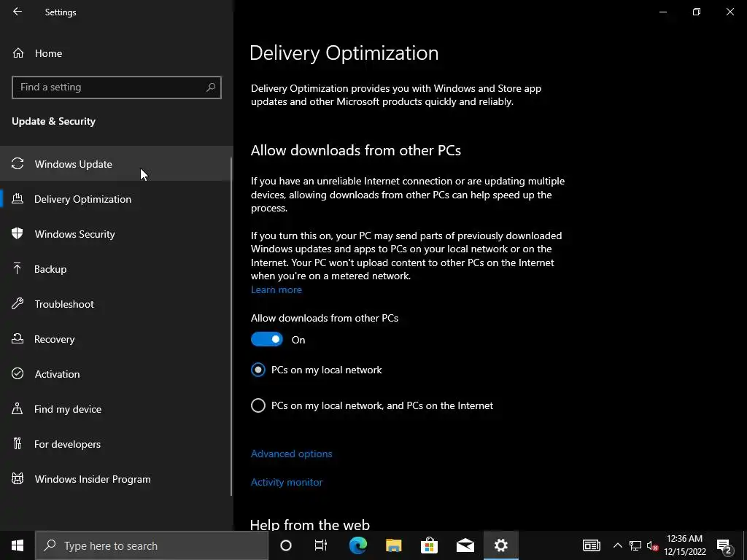Click the Update & Security heading
The width and height of the screenshot is (747, 560).
point(53,121)
